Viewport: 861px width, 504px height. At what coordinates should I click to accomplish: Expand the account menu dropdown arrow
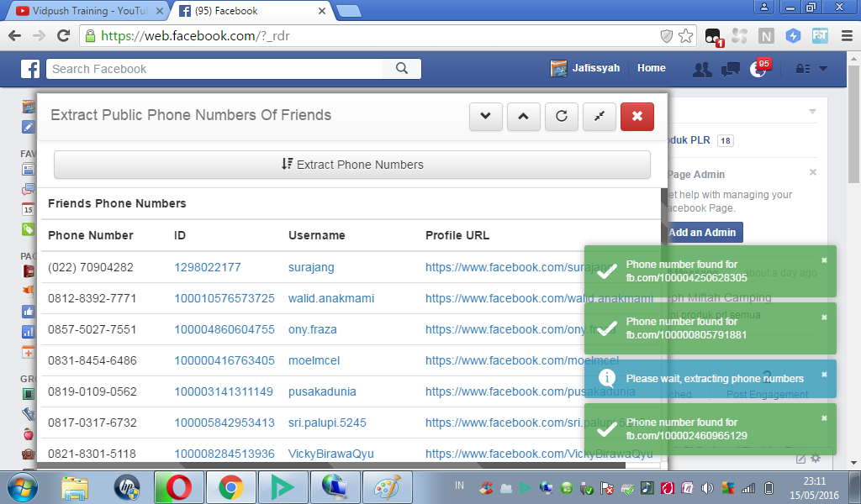pos(823,69)
